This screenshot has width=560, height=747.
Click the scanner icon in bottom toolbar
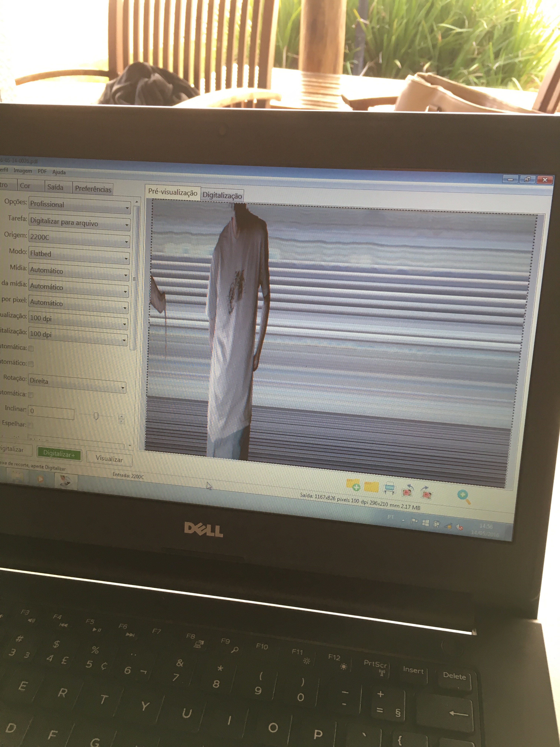point(389,488)
